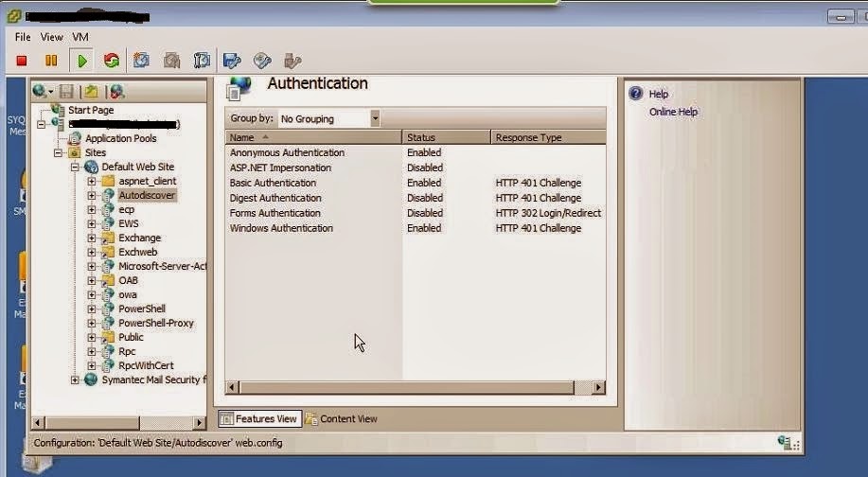This screenshot has width=868, height=477.
Task: Select the Windows Authentication row
Action: 416,228
